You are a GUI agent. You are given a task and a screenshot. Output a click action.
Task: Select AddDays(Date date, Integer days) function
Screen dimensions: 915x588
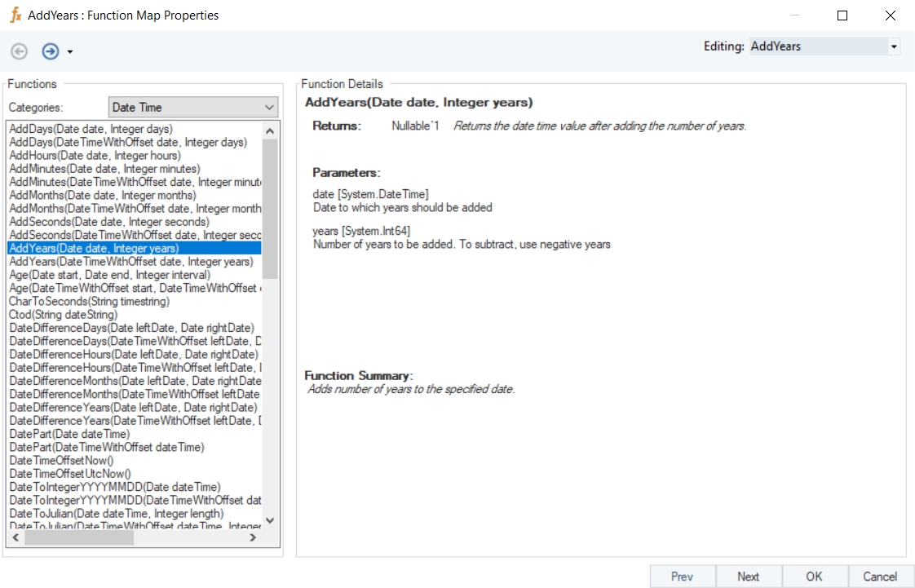tap(91, 129)
